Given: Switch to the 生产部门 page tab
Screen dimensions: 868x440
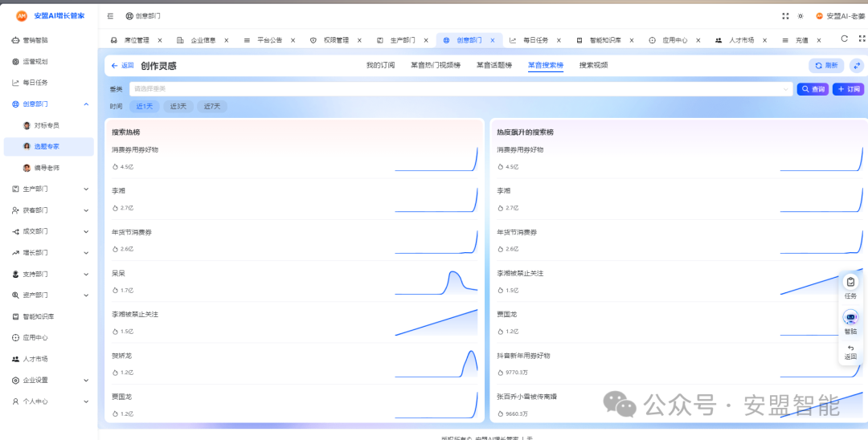Looking at the screenshot, I should point(403,40).
